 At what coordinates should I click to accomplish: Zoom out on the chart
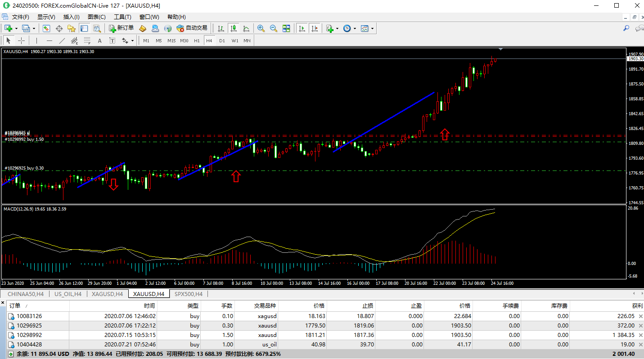[273, 28]
